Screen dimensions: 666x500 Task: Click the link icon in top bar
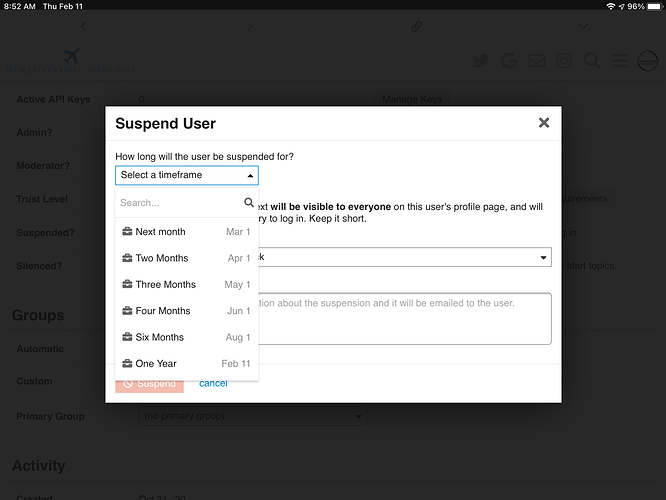[x=416, y=27]
